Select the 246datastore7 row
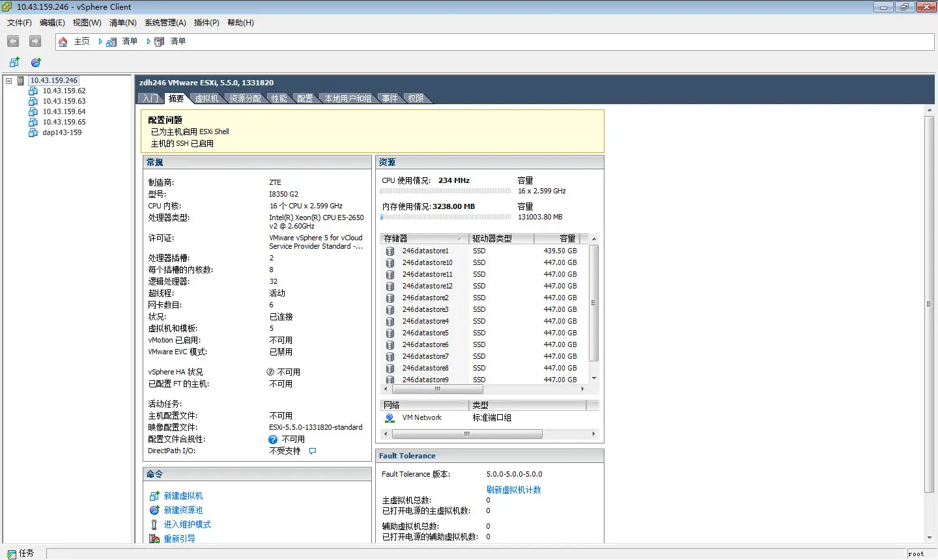 pyautogui.click(x=485, y=357)
